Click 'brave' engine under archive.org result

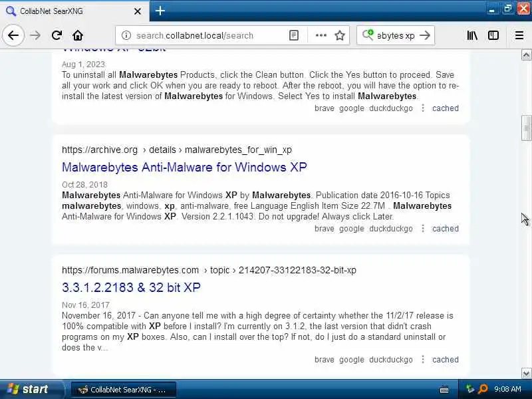pos(325,229)
